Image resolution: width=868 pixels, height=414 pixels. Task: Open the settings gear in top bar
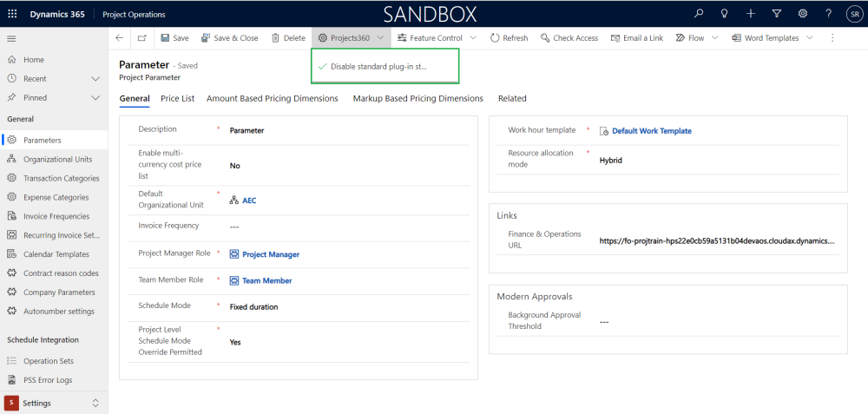tap(802, 14)
